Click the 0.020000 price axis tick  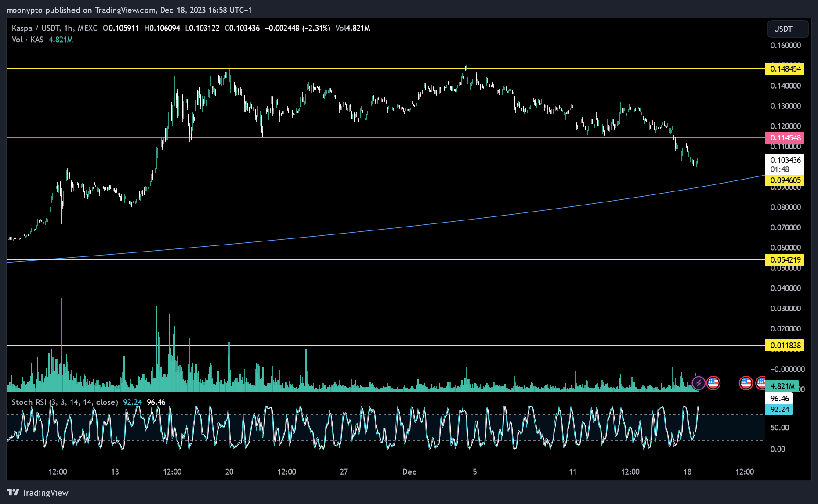[785, 329]
